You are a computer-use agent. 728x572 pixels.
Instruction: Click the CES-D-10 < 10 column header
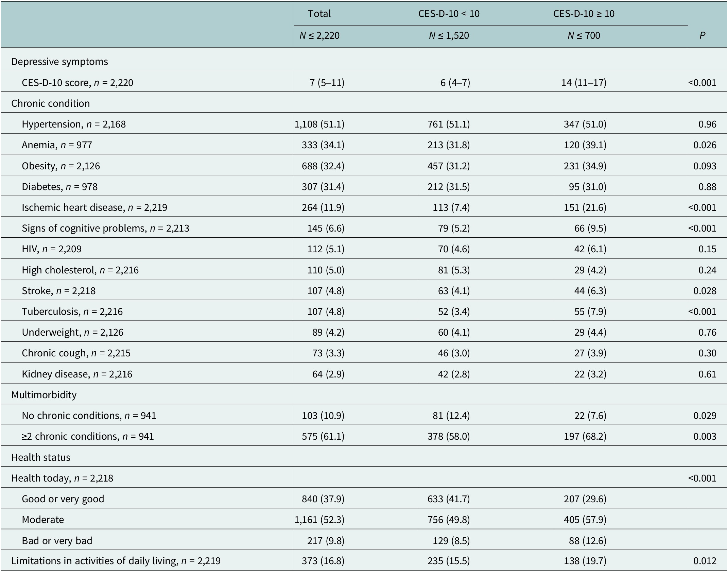[x=449, y=14]
